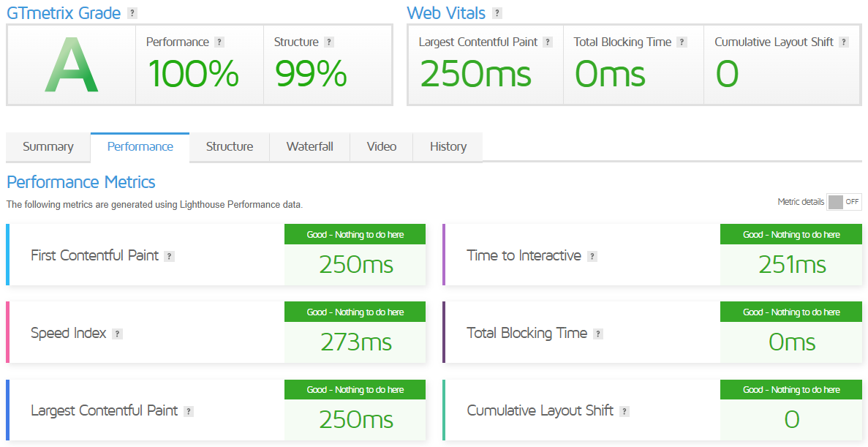Select the History tab
The height and width of the screenshot is (447, 868).
point(448,147)
